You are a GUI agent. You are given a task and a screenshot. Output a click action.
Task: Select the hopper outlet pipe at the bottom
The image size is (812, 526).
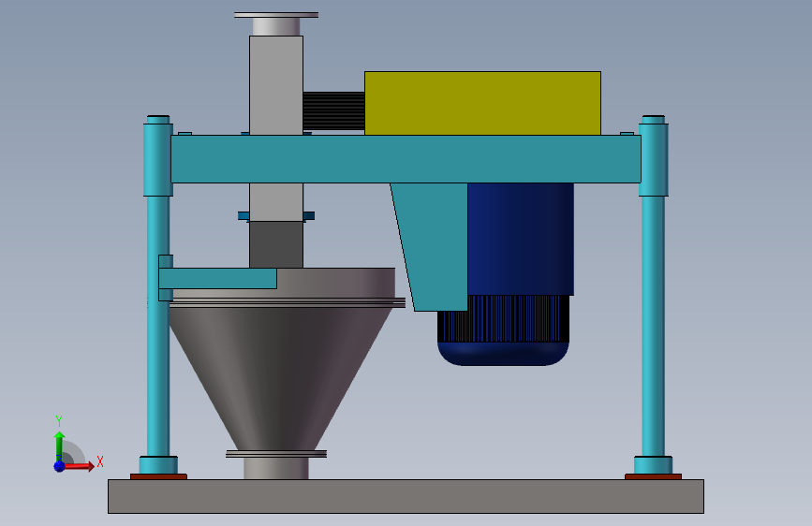[x=276, y=469]
